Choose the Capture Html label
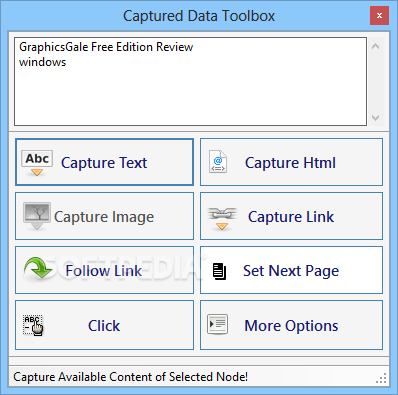 pyautogui.click(x=290, y=163)
